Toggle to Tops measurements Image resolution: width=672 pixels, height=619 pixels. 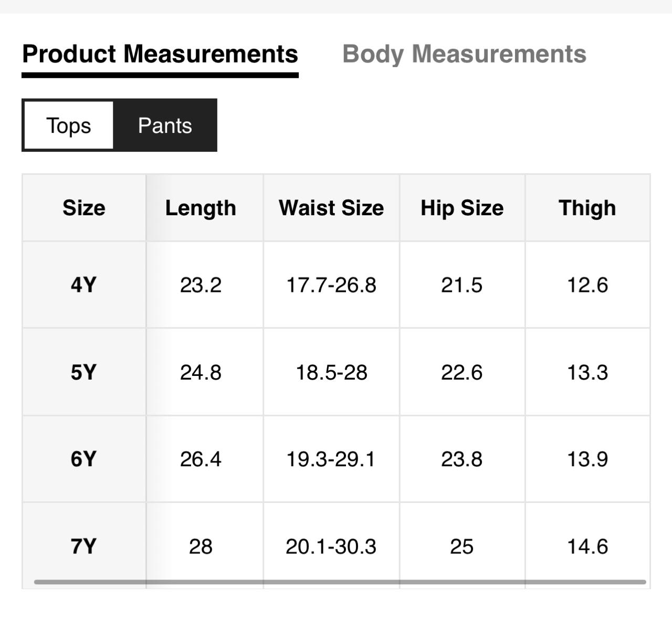(69, 125)
